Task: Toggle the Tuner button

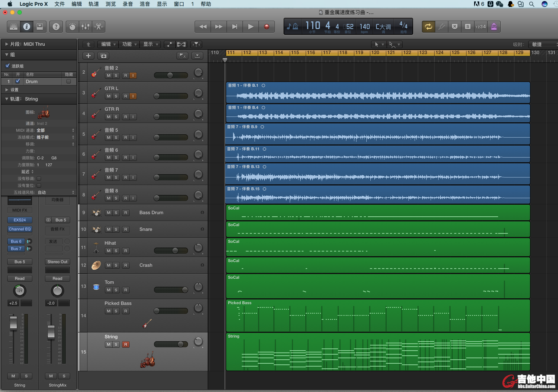Action: (441, 26)
